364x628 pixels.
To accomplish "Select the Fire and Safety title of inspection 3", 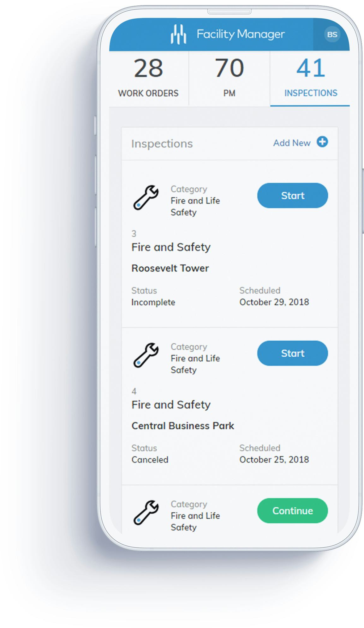I will coord(171,247).
